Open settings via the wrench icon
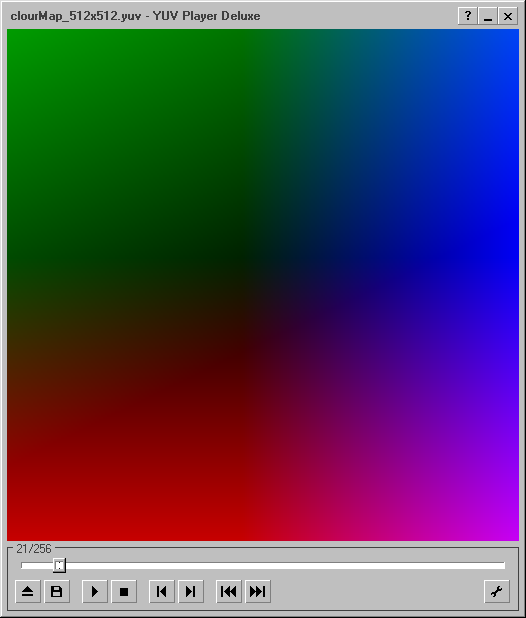This screenshot has width=526, height=618. (496, 591)
